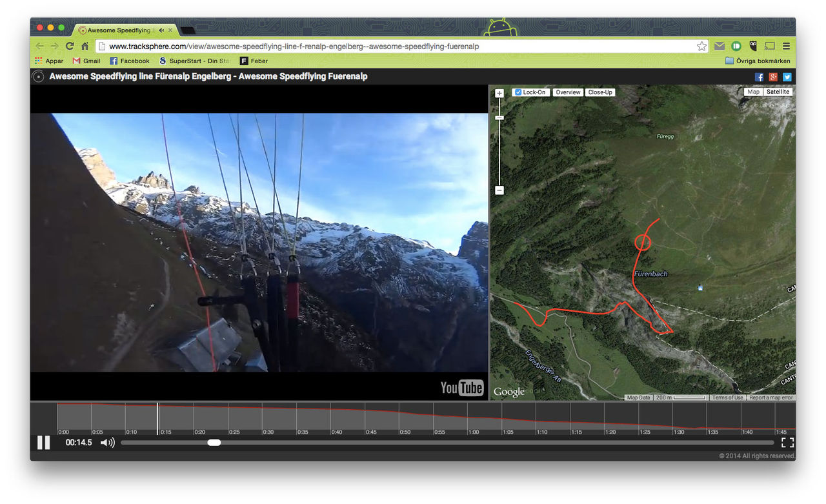Share the track on Twitter

pyautogui.click(x=787, y=76)
